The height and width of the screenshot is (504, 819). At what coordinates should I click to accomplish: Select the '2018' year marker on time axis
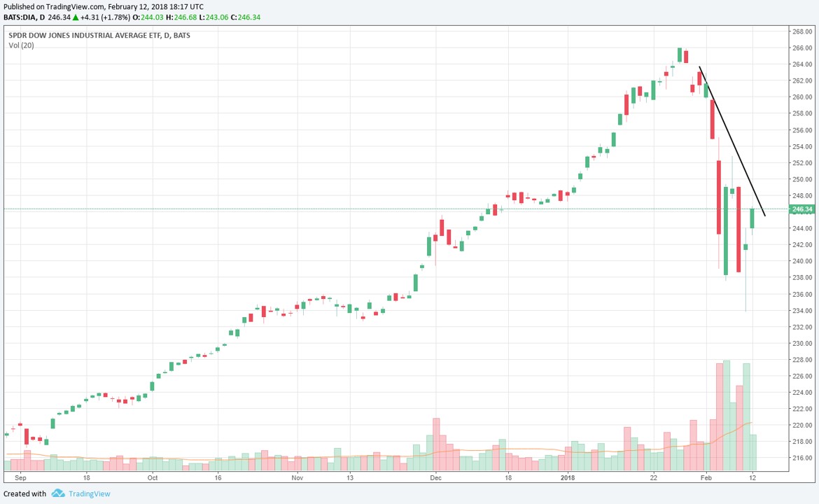[x=568, y=478]
